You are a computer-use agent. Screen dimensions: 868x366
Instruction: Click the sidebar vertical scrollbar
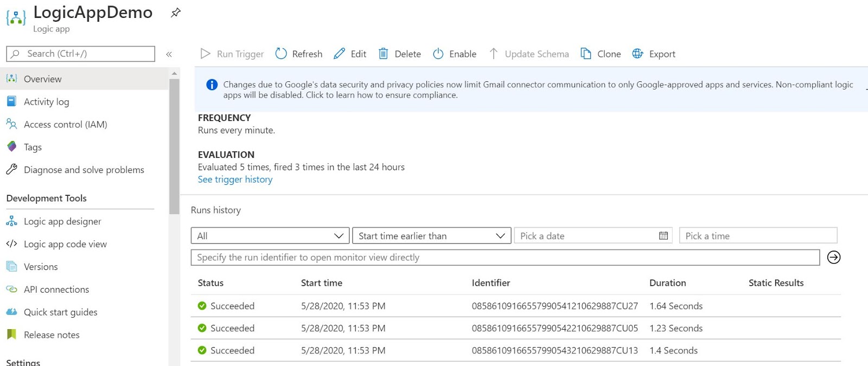coord(174,146)
